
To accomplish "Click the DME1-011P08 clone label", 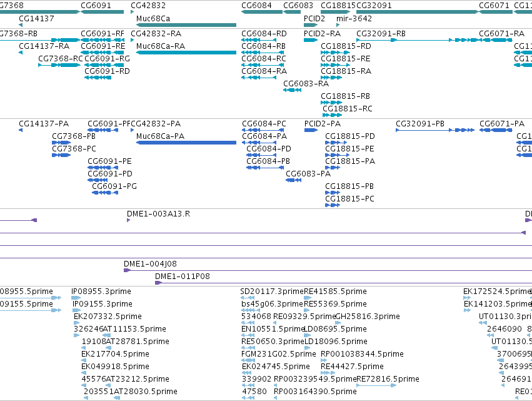I will point(182,277).
